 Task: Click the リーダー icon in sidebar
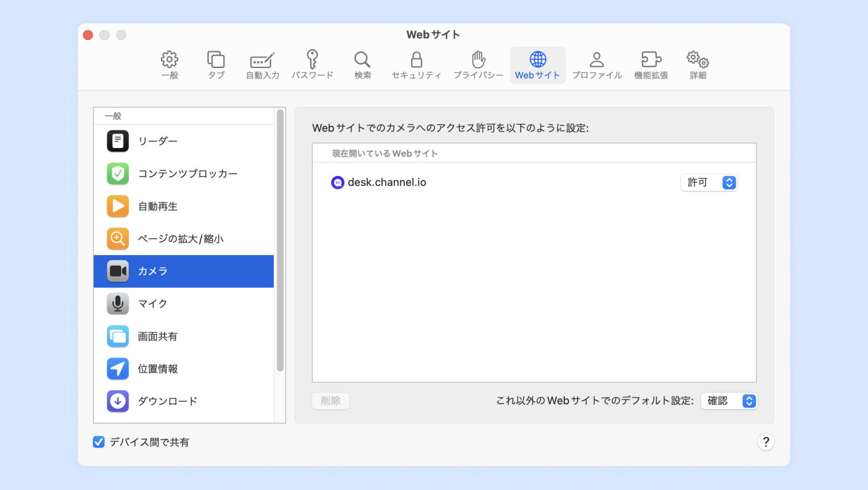(x=118, y=141)
